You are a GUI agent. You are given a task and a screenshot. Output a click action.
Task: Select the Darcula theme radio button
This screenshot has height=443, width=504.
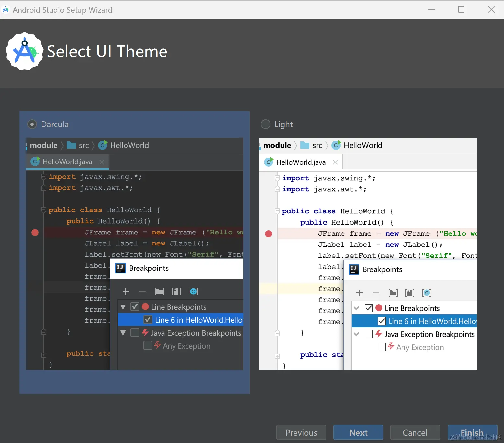(x=32, y=124)
